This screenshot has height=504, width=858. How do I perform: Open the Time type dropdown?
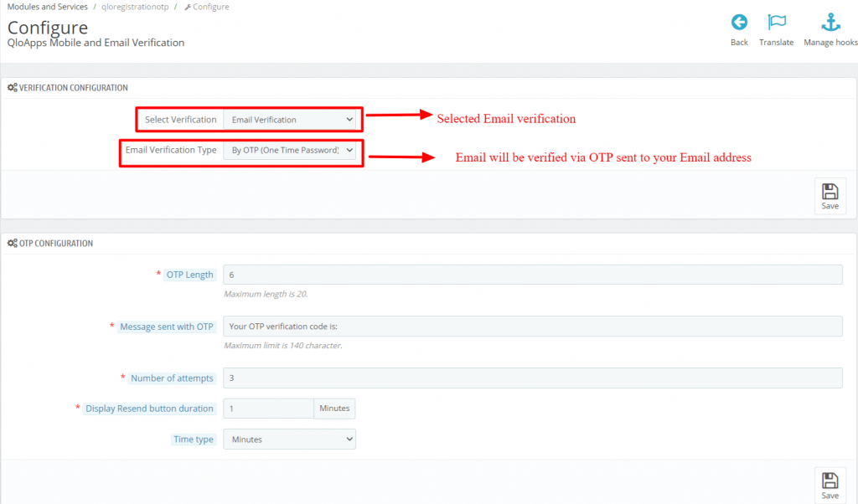tap(289, 440)
